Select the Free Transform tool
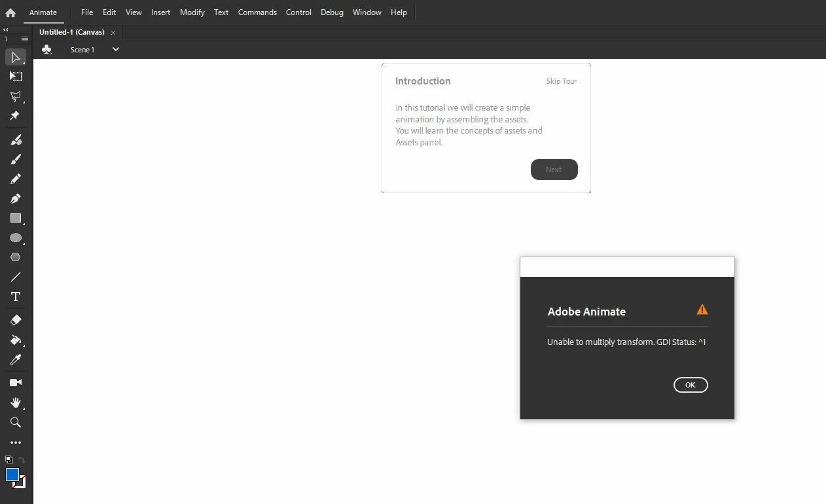Image resolution: width=826 pixels, height=504 pixels. point(16,77)
